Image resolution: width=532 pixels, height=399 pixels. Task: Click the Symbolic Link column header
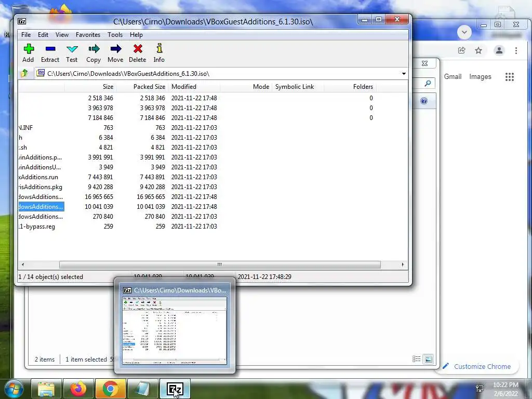coord(298,87)
